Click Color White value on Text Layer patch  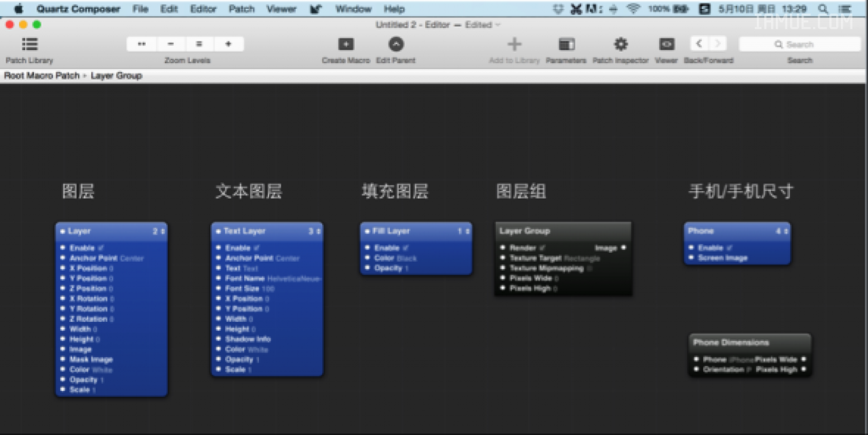[258, 350]
